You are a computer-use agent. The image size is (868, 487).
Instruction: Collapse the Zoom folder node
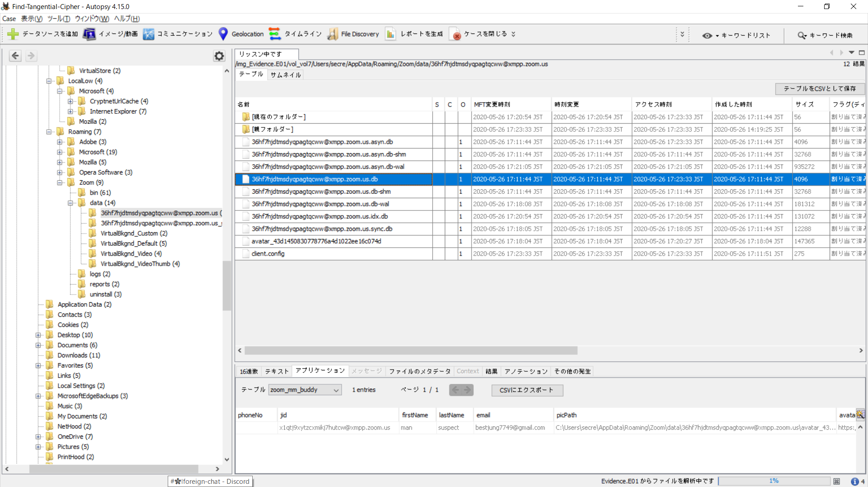[x=60, y=183]
